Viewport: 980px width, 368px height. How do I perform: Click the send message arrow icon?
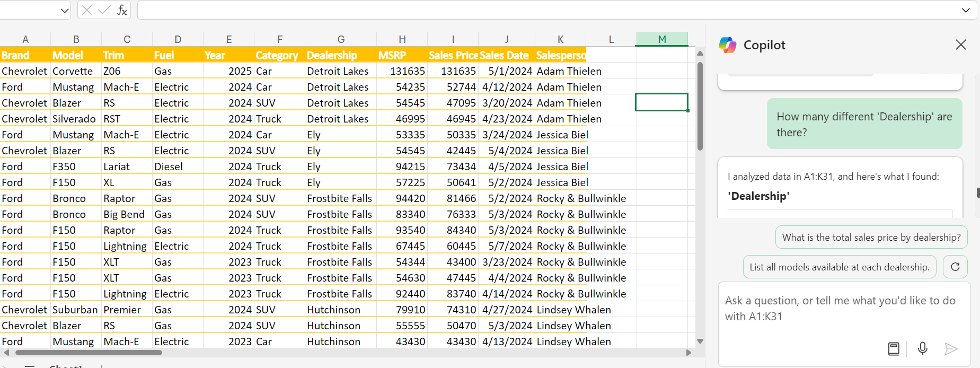(951, 348)
